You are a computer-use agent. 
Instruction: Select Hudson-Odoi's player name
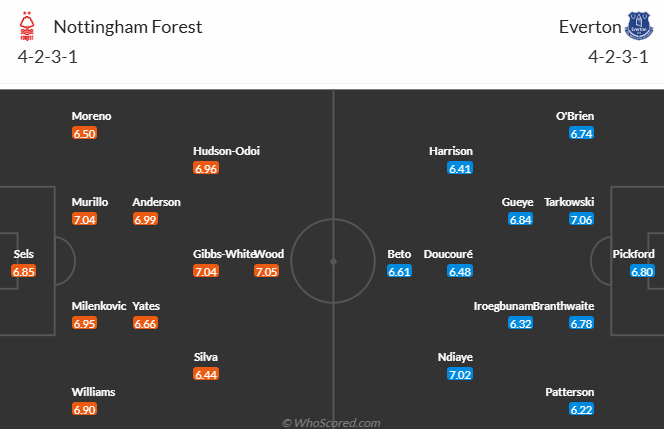[x=227, y=151]
